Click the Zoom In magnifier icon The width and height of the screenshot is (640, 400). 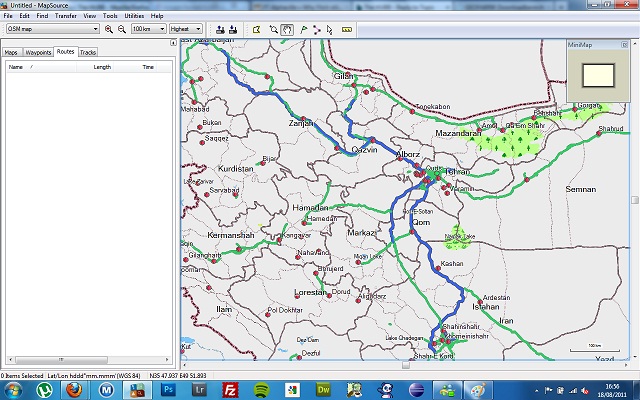109,29
